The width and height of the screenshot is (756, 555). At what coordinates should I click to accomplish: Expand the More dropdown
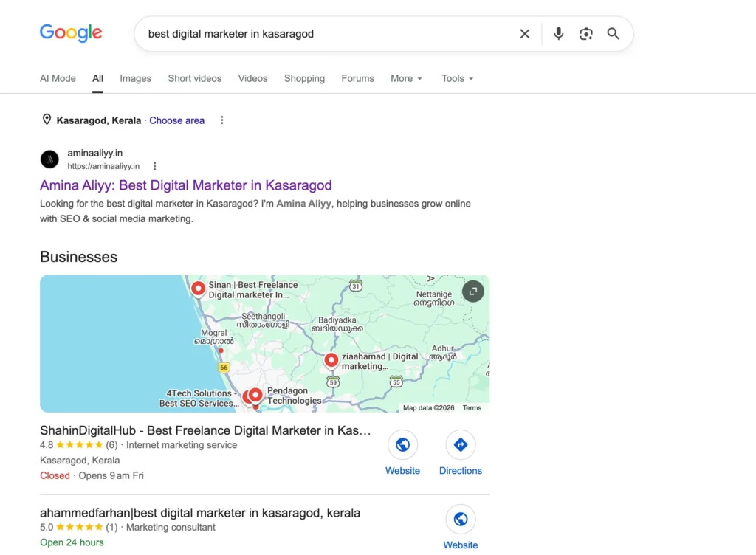(x=407, y=78)
